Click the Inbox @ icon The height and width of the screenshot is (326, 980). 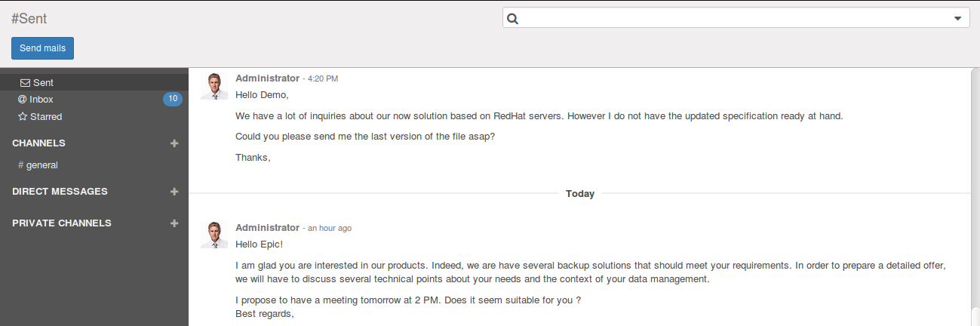pyautogui.click(x=23, y=99)
